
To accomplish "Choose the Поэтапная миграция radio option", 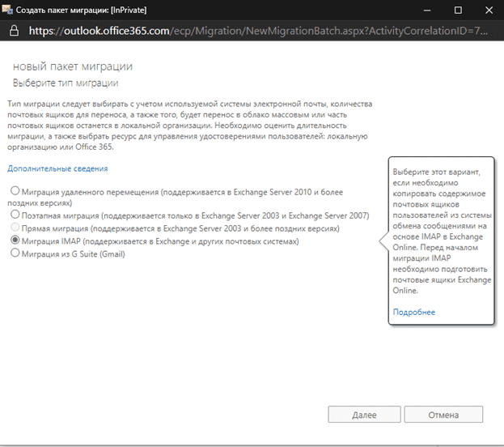I will pos(15,215).
